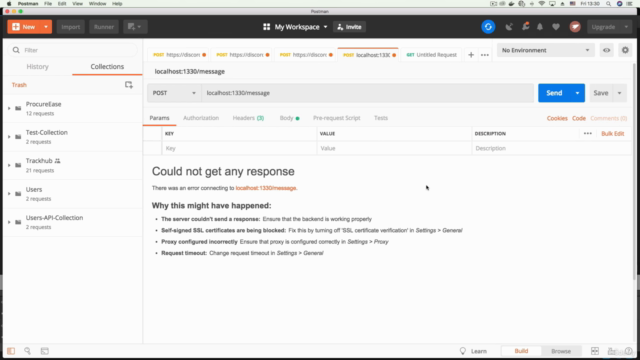Click the sync status icon

tap(488, 27)
